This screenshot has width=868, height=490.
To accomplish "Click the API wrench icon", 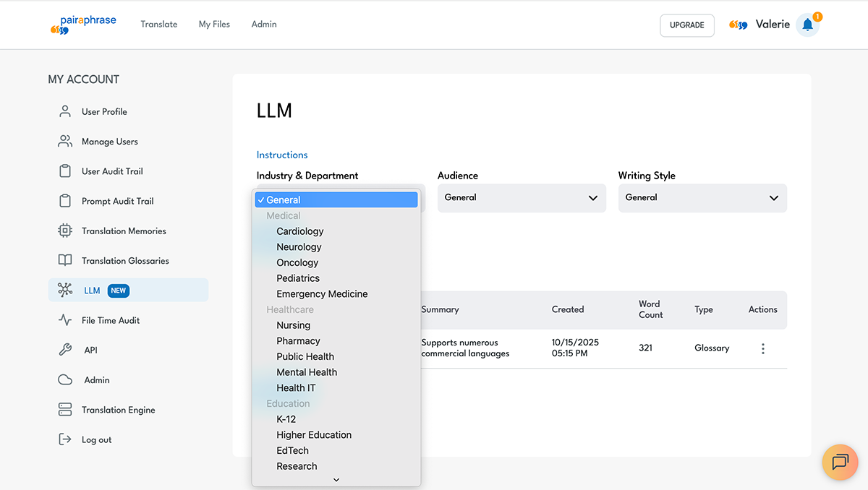I will pyautogui.click(x=65, y=350).
